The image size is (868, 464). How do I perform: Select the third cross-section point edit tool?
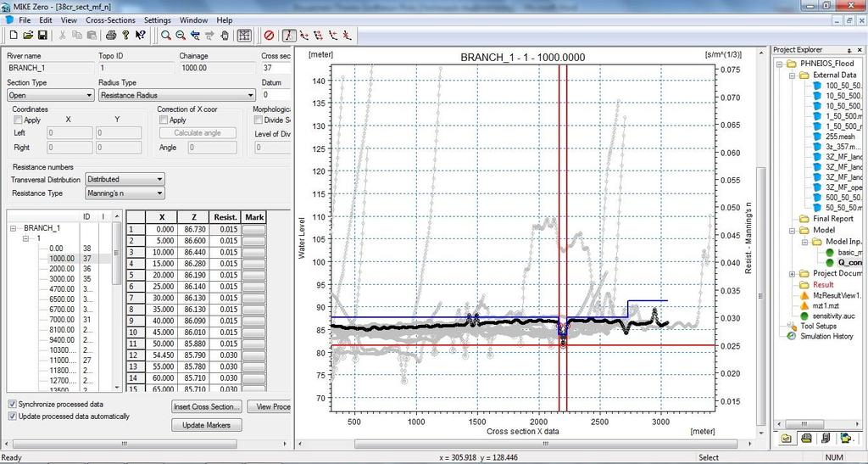(x=319, y=36)
